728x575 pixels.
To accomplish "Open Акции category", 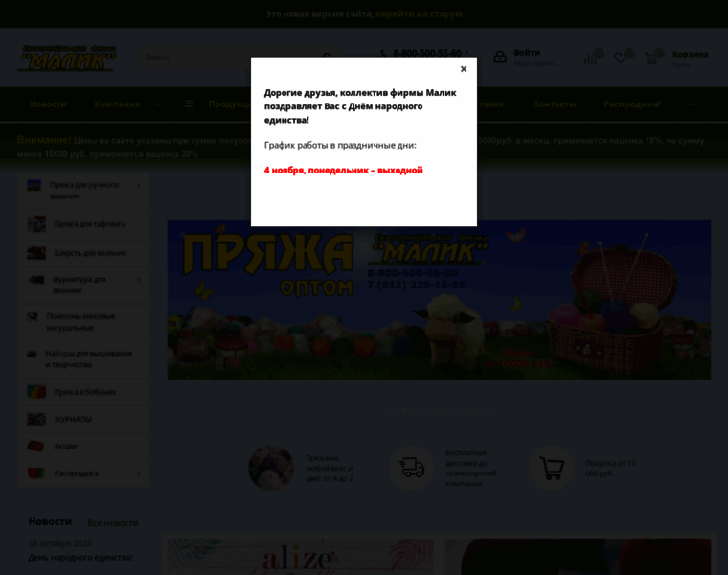I will click(x=65, y=446).
